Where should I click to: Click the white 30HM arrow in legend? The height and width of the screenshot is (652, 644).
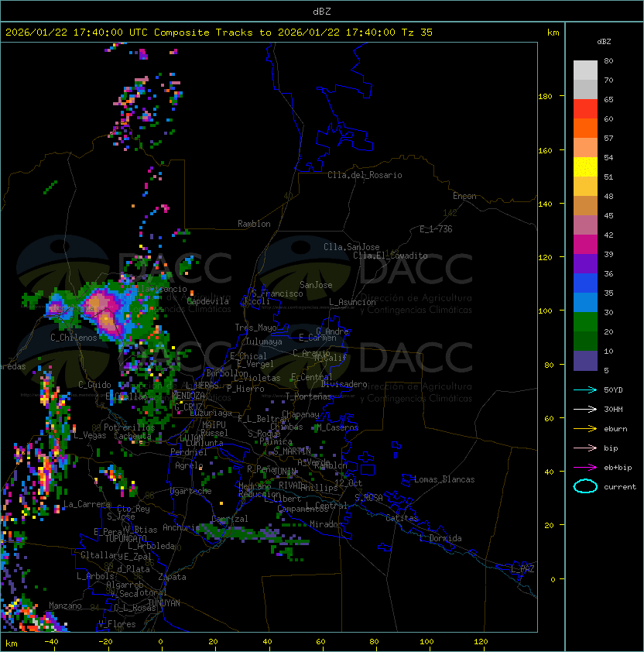[585, 410]
